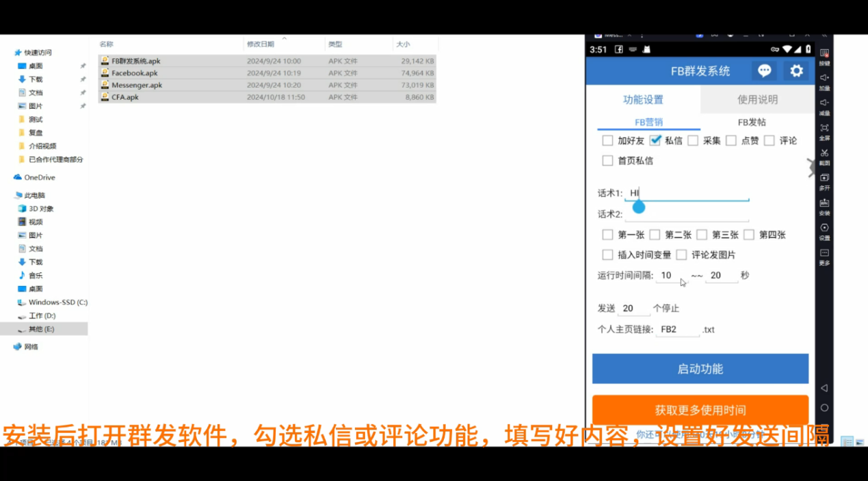This screenshot has width=868, height=481.
Task: Select the Facebook.apk file icon
Action: pyautogui.click(x=105, y=73)
